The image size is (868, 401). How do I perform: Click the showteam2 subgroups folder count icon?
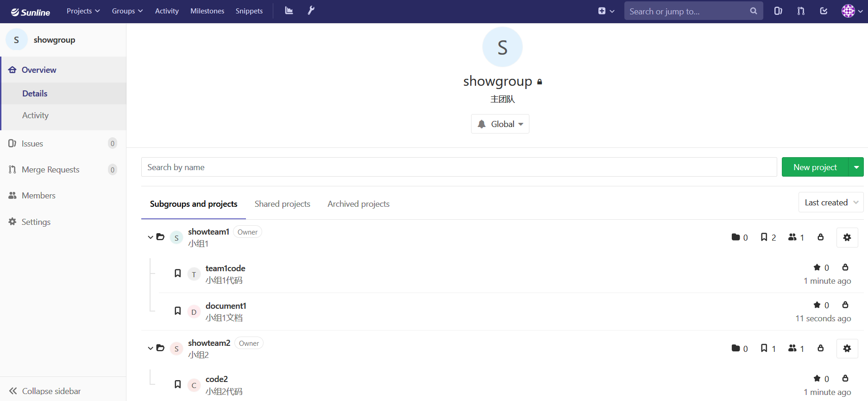(736, 348)
